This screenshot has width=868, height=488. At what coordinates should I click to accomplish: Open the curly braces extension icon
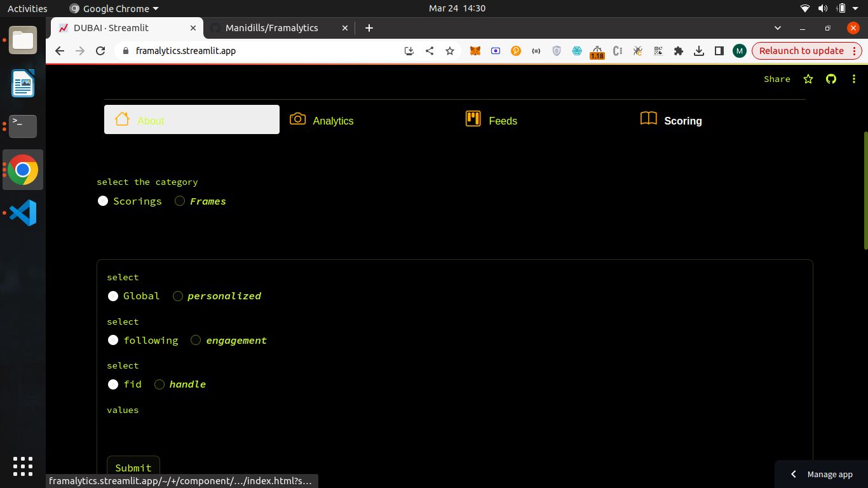pyautogui.click(x=536, y=51)
